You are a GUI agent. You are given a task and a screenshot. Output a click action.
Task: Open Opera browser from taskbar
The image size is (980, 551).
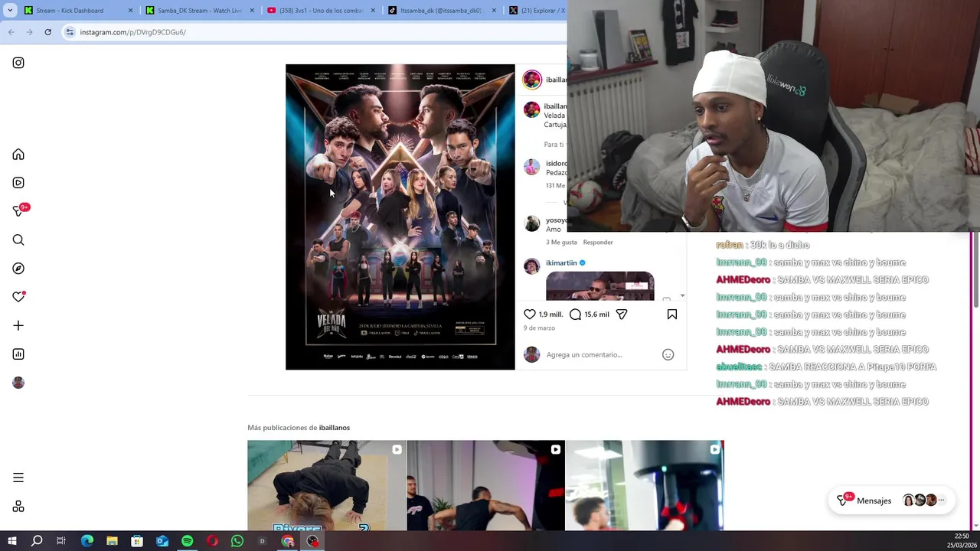click(x=212, y=541)
